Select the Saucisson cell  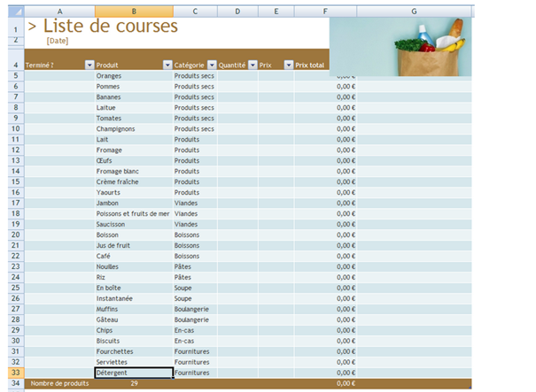(x=134, y=224)
